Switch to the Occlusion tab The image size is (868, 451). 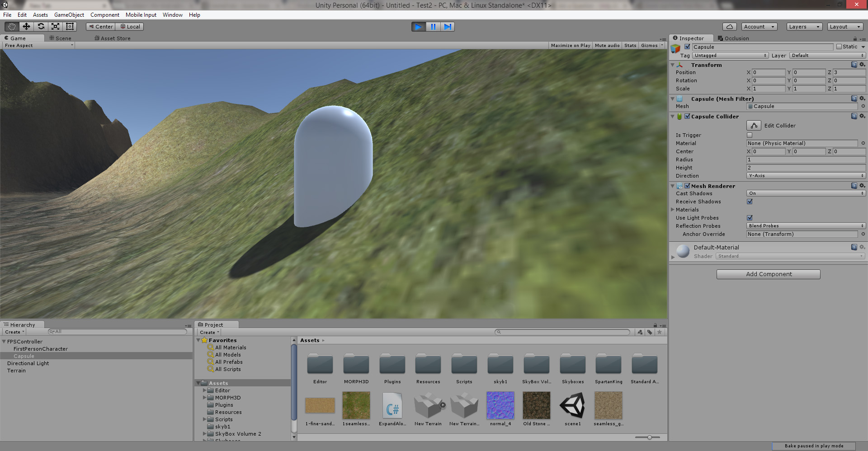[733, 38]
